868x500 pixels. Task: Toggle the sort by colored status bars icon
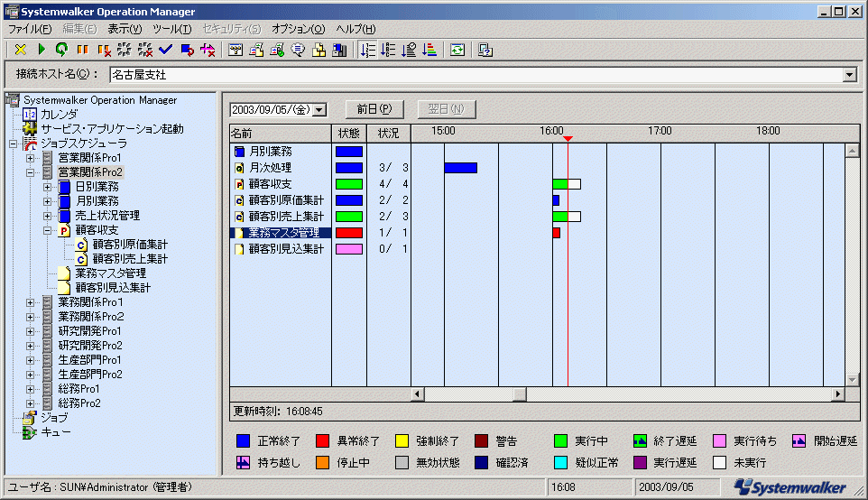click(429, 50)
